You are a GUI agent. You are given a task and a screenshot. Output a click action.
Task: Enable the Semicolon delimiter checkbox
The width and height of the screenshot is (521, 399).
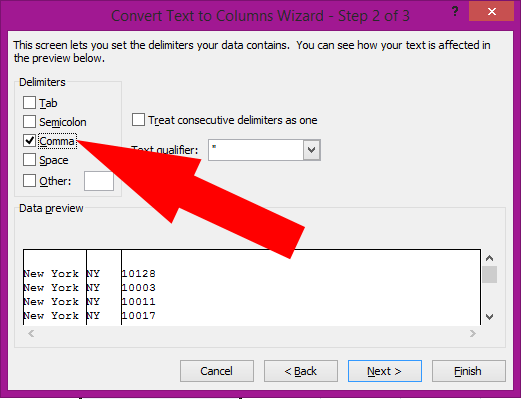pyautogui.click(x=29, y=122)
